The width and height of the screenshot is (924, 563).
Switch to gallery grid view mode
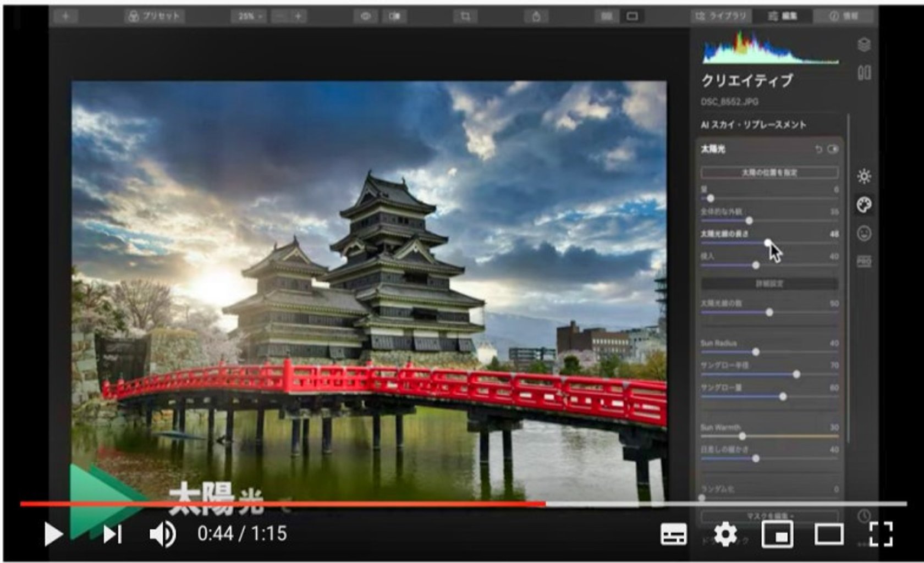607,16
